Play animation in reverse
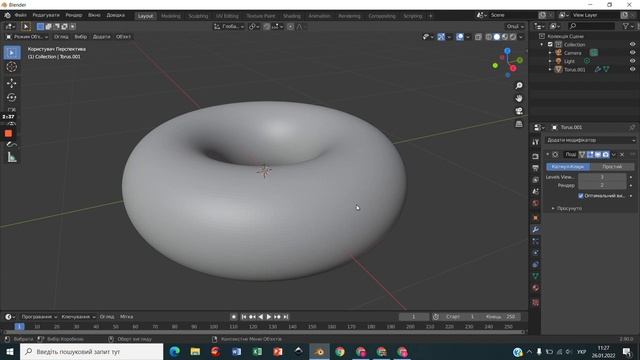The width and height of the screenshot is (640, 360). point(260,317)
